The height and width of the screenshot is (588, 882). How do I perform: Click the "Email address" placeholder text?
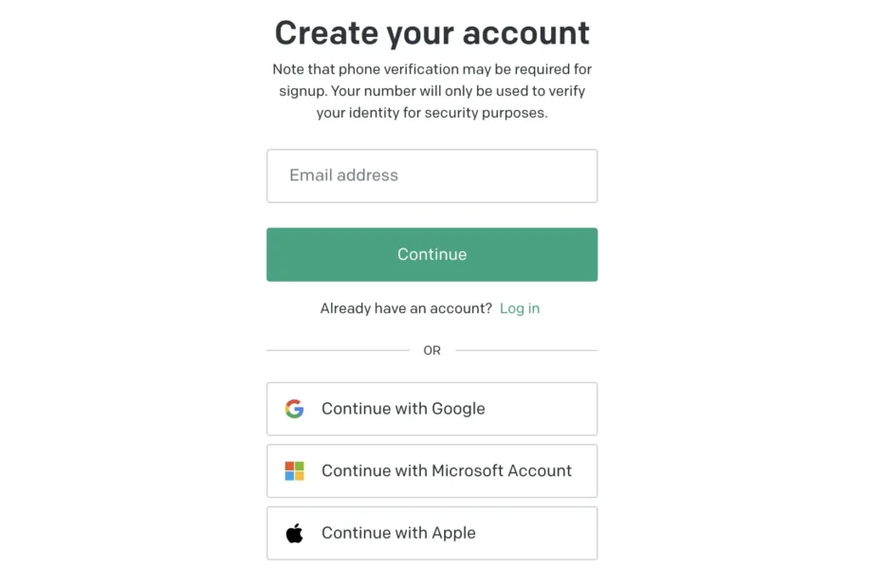coord(343,175)
